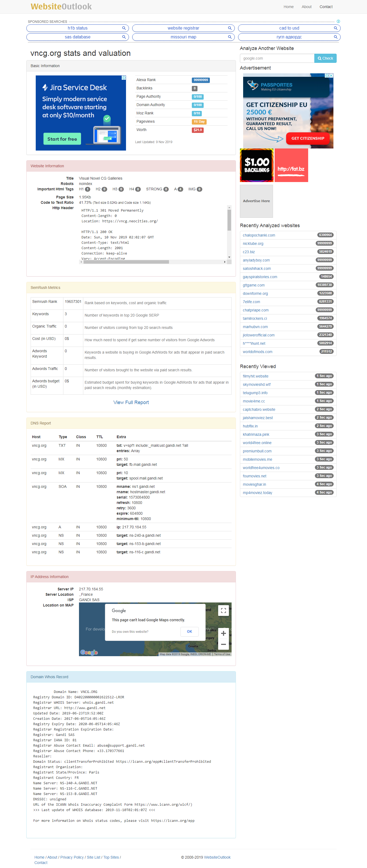Open Privacy Policy footer link
Viewport: 367px width, 868px height.
[x=72, y=857]
